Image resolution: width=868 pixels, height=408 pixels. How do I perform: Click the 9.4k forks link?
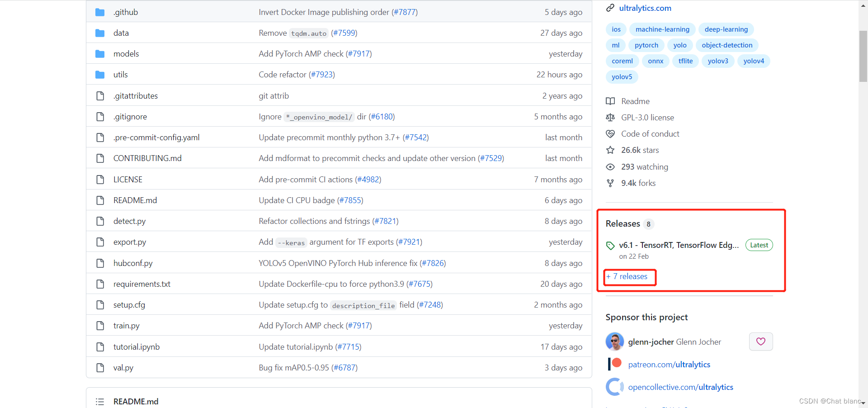coord(638,183)
